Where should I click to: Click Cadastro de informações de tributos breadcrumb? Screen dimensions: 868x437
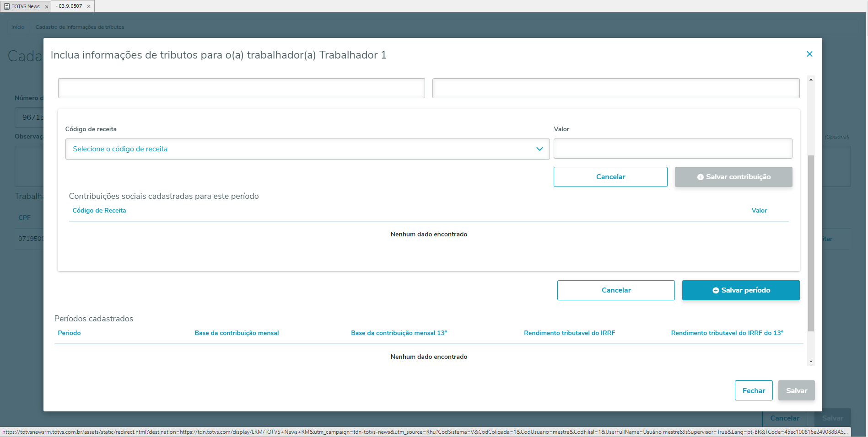pyautogui.click(x=80, y=27)
